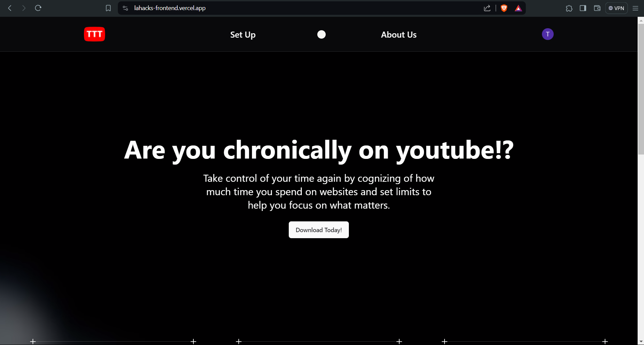Open the extensions puzzle icon
The image size is (644, 345).
(x=569, y=8)
